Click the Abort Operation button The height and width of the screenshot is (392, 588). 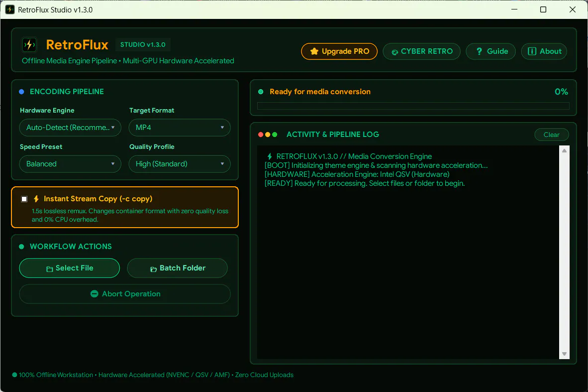point(125,294)
